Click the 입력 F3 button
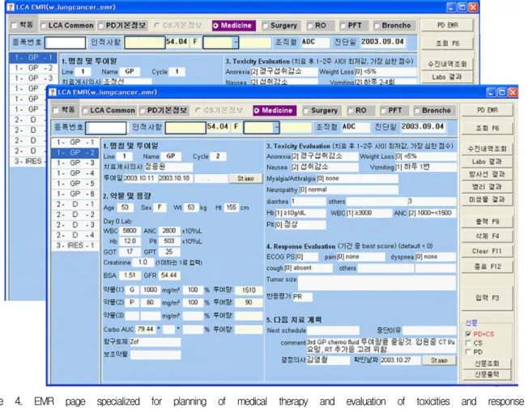 click(487, 298)
